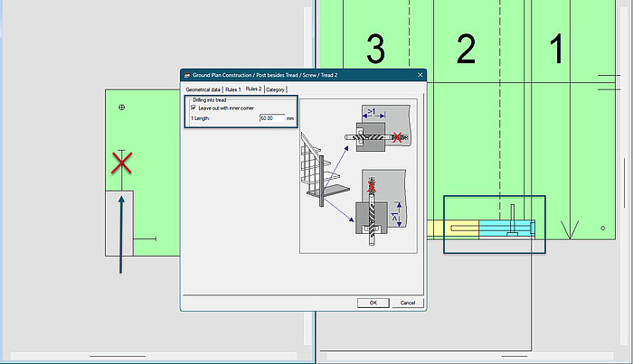Select tread number 3 in plan view
The image size is (633, 364).
tap(375, 49)
